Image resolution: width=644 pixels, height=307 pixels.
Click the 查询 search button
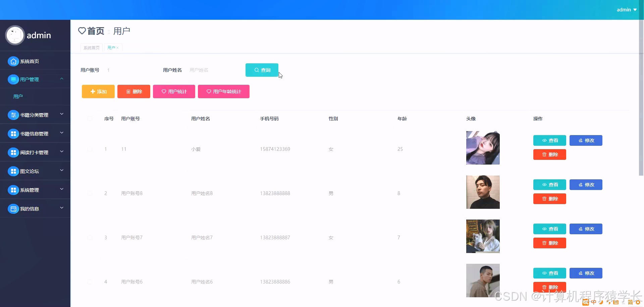pos(262,70)
